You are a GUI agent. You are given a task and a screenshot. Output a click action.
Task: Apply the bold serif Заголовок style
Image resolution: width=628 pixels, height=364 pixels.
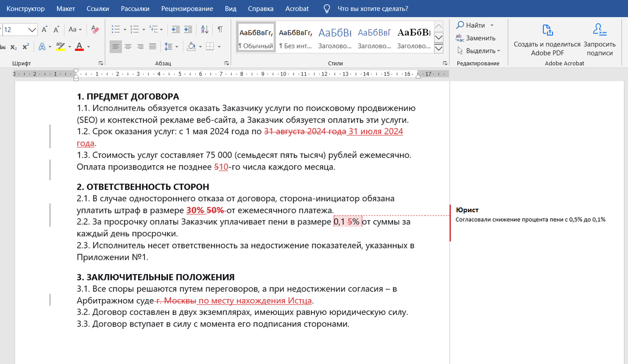413,37
